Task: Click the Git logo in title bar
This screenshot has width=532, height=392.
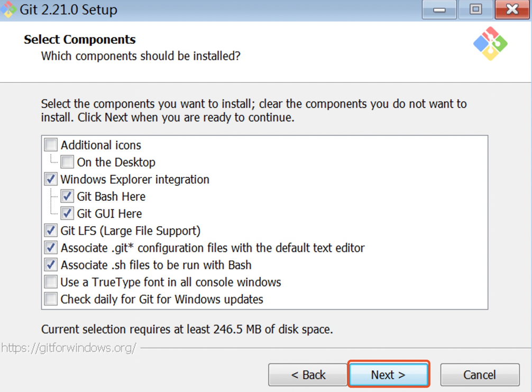Action: (x=8, y=10)
